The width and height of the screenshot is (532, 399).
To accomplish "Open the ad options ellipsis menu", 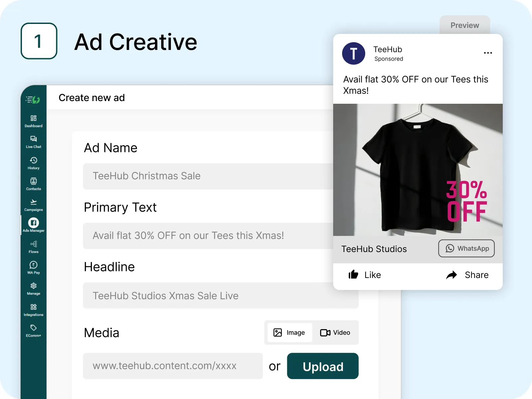I will (x=488, y=53).
